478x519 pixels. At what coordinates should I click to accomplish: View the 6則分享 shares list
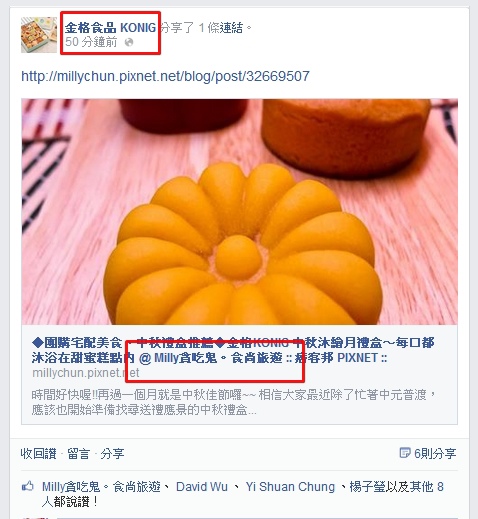click(435, 453)
